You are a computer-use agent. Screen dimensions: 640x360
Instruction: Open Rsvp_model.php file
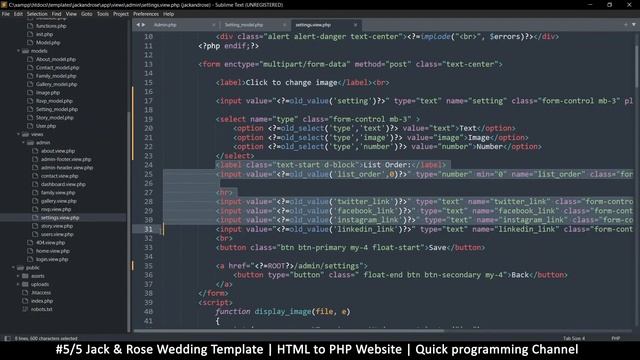pyautogui.click(x=54, y=101)
